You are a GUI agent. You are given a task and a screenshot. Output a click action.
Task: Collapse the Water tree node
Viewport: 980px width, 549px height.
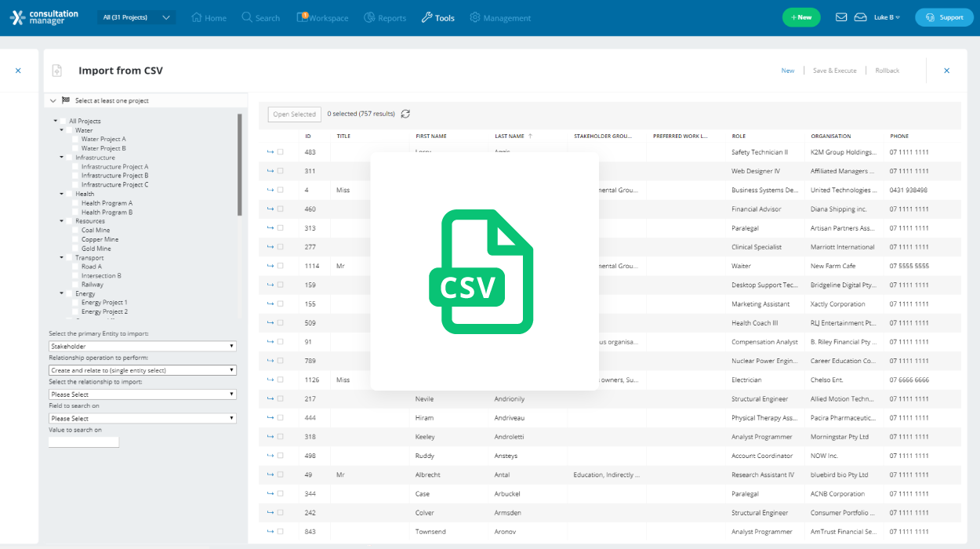pyautogui.click(x=62, y=130)
